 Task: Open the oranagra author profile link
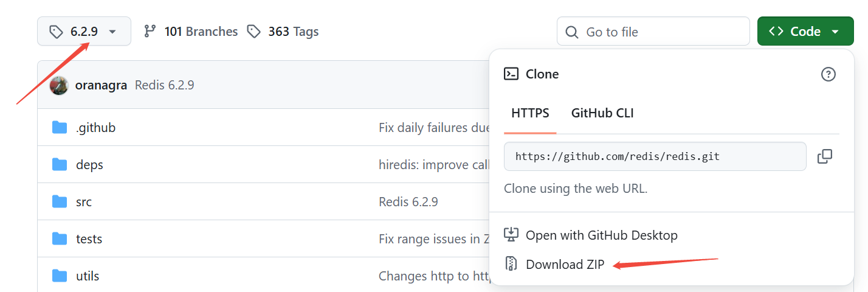(101, 85)
